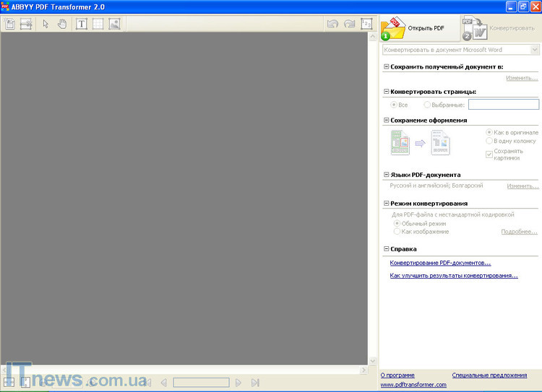Go to the last page
The height and width of the screenshot is (392, 542).
255,383
